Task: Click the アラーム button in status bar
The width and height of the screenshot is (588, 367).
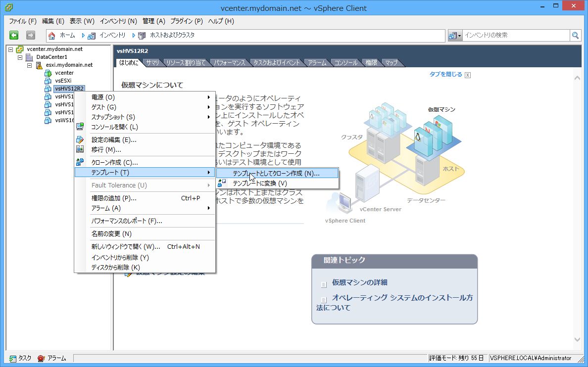Action: 52,359
